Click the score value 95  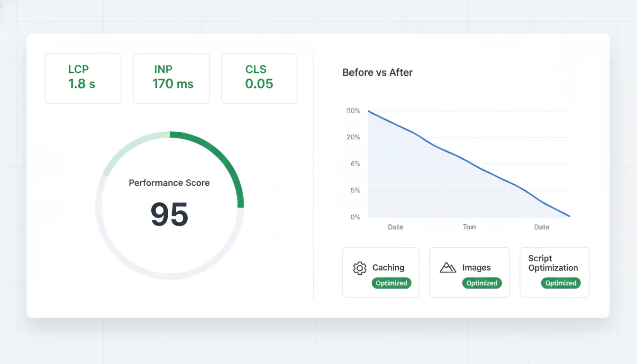(169, 215)
